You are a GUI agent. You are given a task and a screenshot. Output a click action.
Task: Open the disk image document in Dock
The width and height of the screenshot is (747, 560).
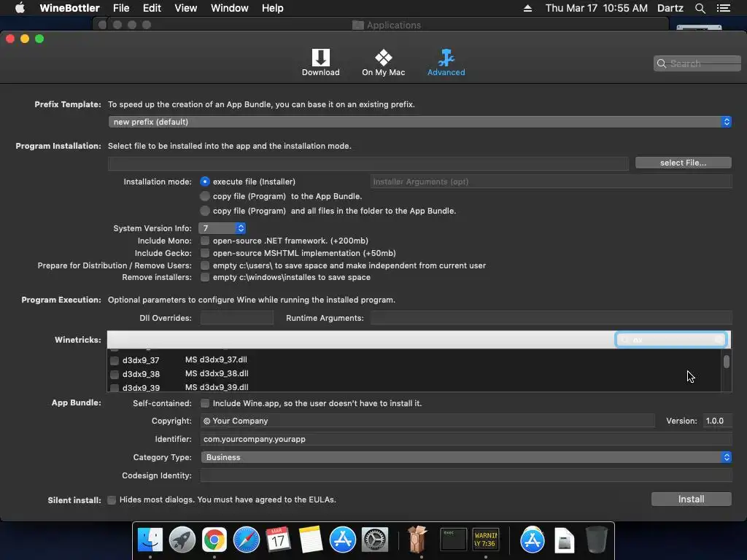tap(564, 540)
